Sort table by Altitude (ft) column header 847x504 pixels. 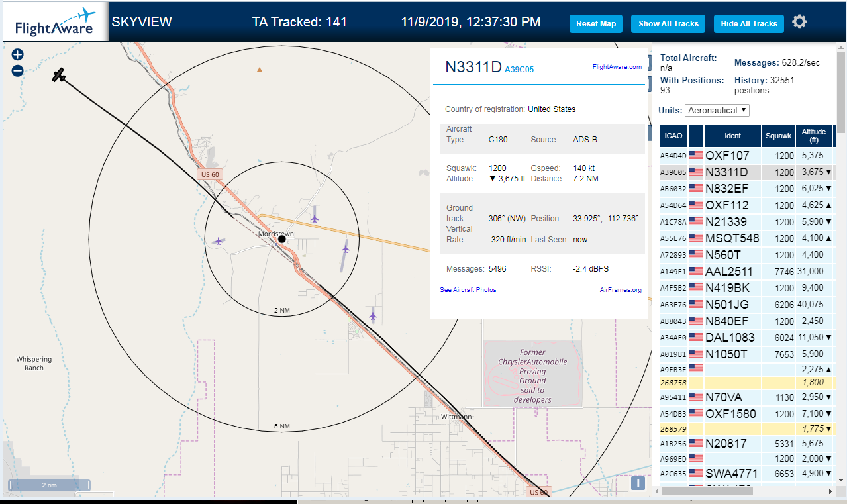click(813, 136)
